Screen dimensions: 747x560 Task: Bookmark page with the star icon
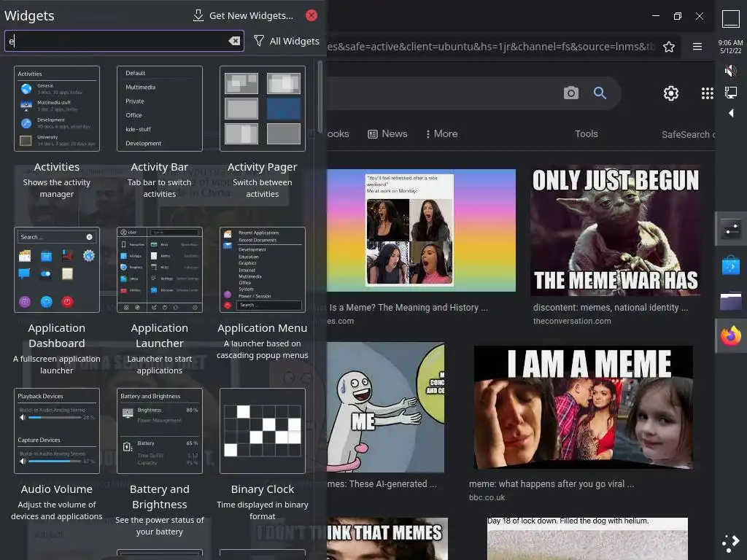coord(669,47)
